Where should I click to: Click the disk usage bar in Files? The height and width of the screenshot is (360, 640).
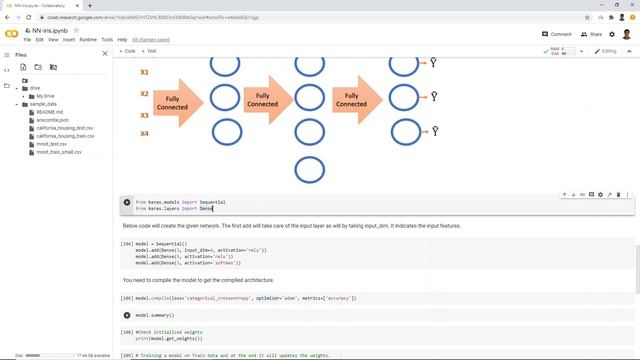tap(50, 356)
